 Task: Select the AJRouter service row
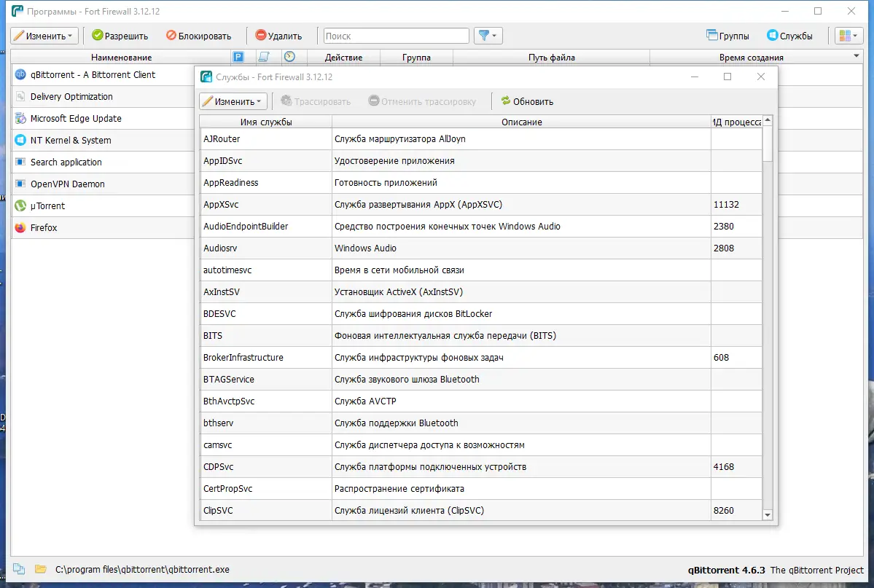(x=480, y=138)
